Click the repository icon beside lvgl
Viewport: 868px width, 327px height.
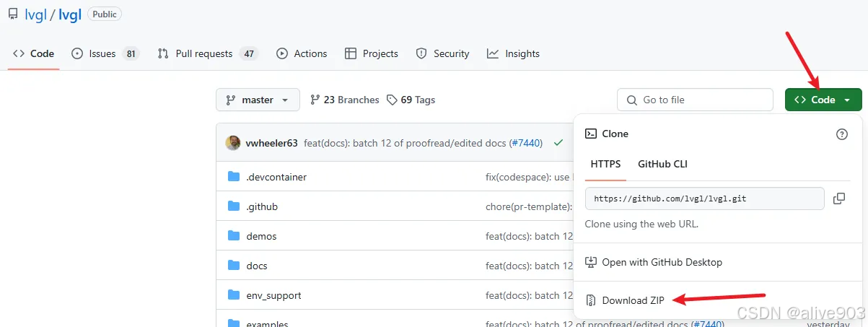click(13, 14)
